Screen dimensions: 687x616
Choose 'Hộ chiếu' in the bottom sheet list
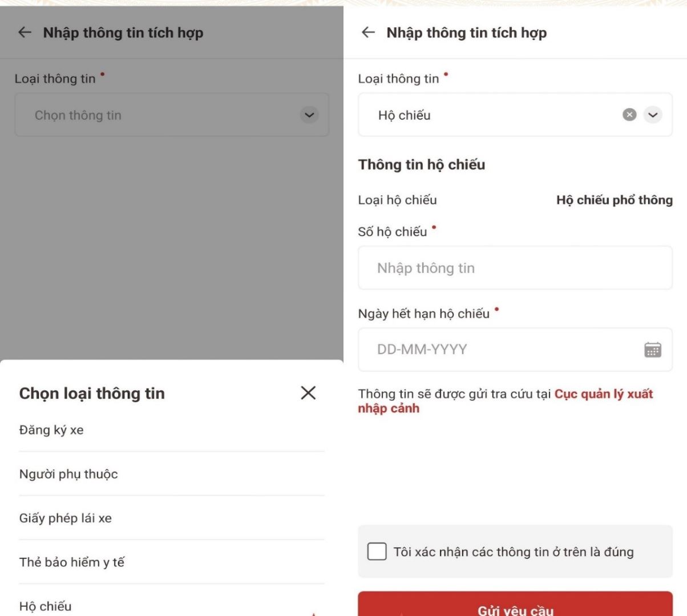coord(46,606)
